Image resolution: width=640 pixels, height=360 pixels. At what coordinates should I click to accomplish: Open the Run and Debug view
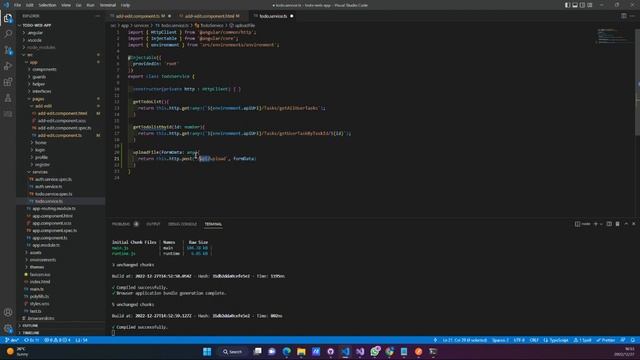(8, 66)
